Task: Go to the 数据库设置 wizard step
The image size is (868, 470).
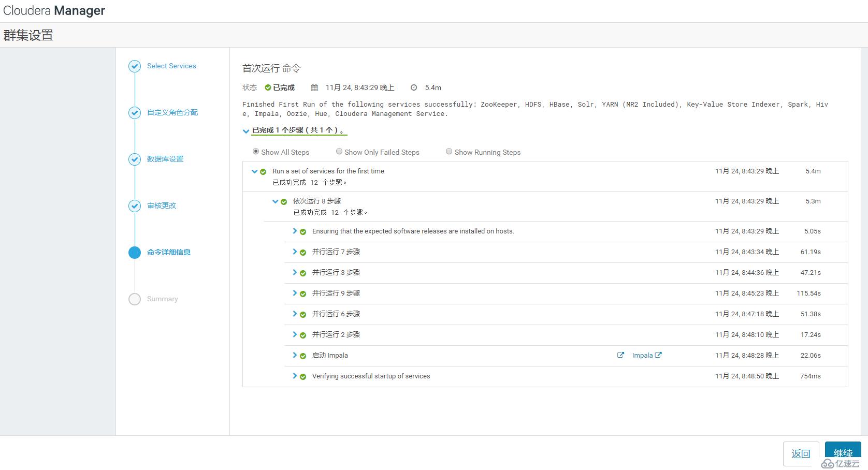Action: pos(165,159)
